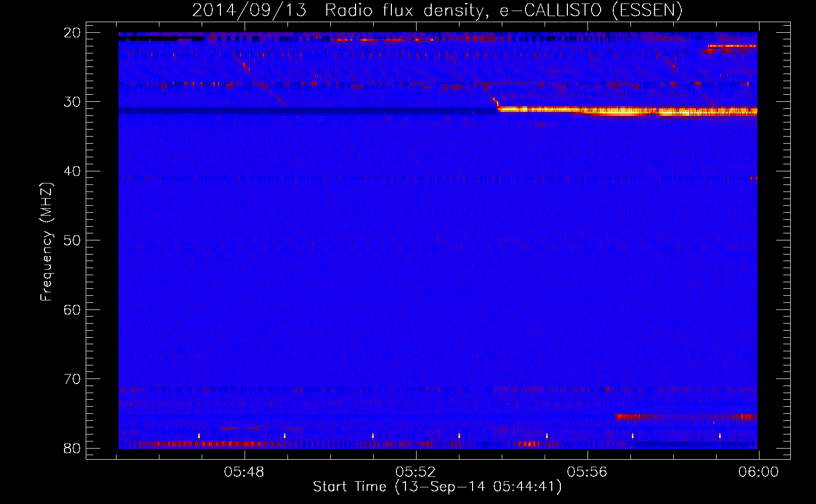The image size is (816, 504).
Task: Click the red-orange band near 22 MHz at top right
Action: tap(732, 46)
